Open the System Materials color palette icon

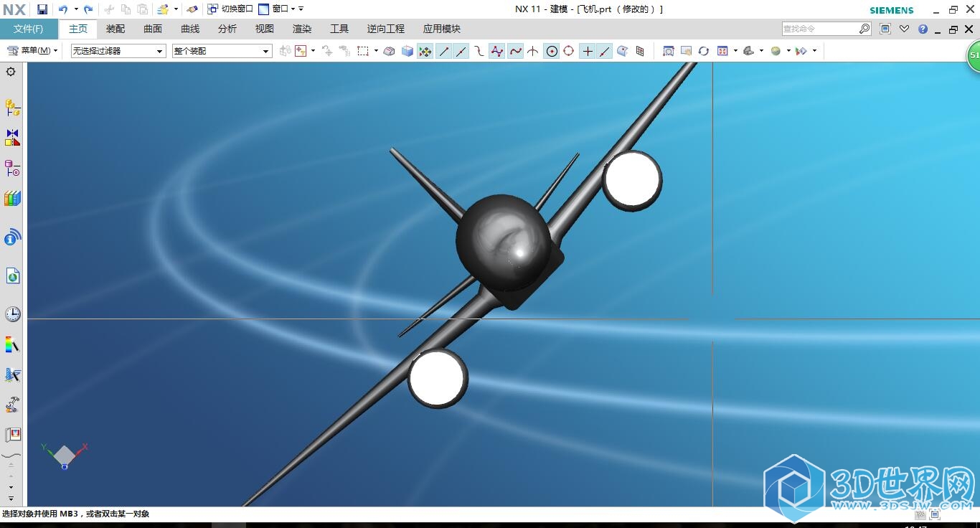[x=12, y=345]
